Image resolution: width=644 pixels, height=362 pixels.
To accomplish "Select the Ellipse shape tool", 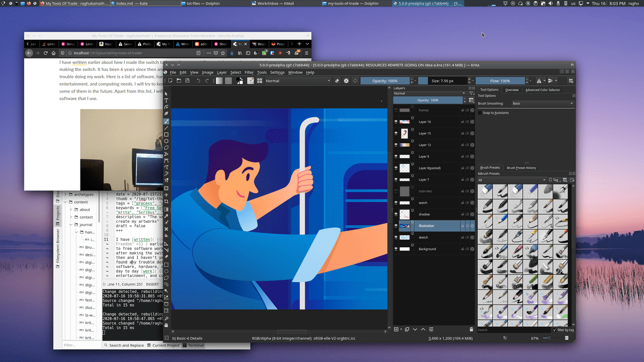I will point(167,141).
